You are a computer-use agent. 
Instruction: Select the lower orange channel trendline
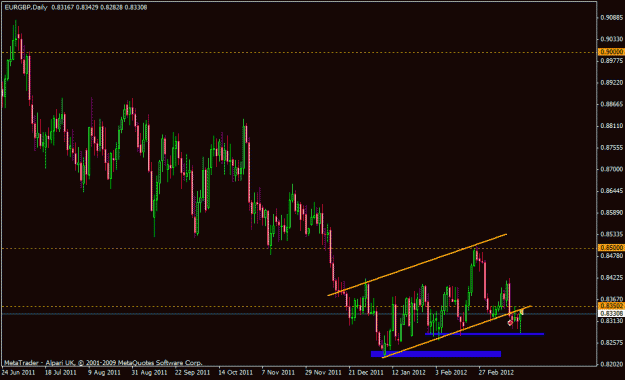457,332
